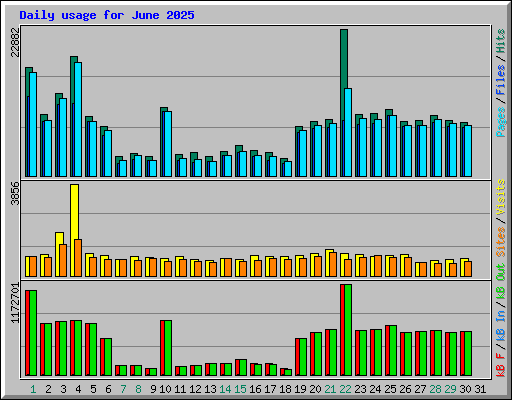Select day label "30" on the x-axis
Screen dimensions: 512x400
click(x=465, y=389)
